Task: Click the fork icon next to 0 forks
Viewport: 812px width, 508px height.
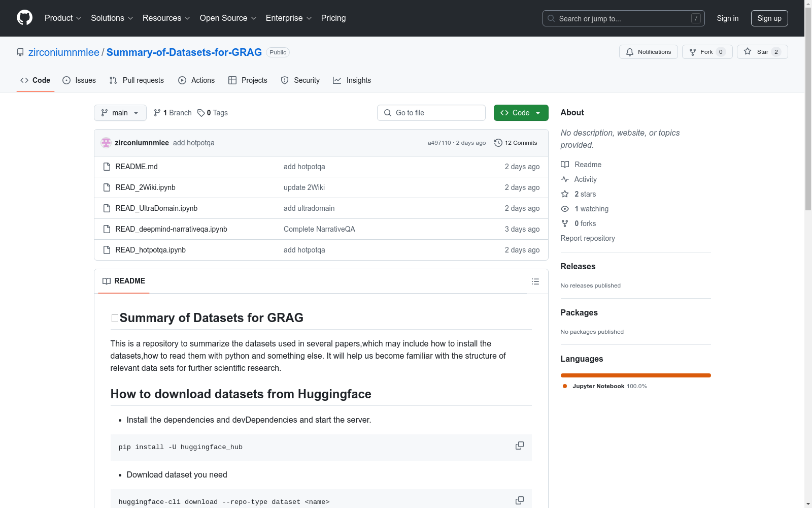Action: [x=565, y=224]
